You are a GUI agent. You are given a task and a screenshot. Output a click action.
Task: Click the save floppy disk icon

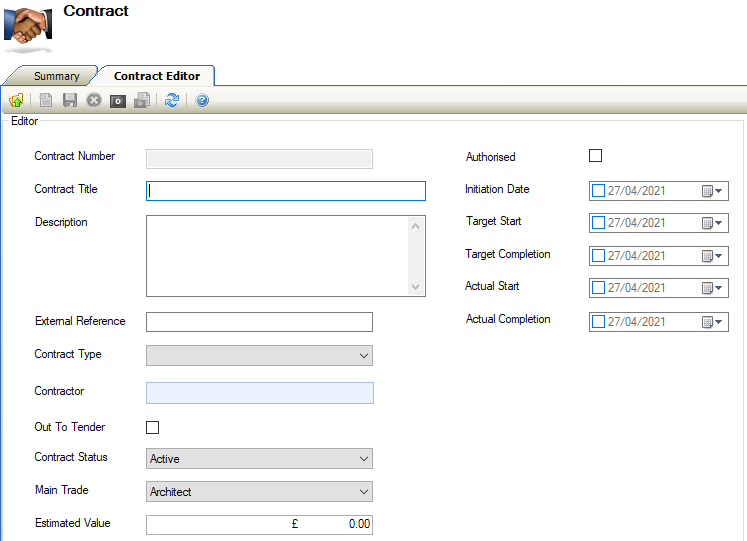[70, 100]
